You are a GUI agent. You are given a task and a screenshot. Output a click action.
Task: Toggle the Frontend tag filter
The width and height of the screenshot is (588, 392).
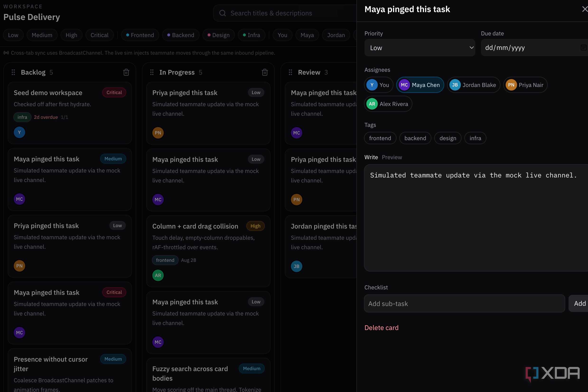[x=140, y=35]
